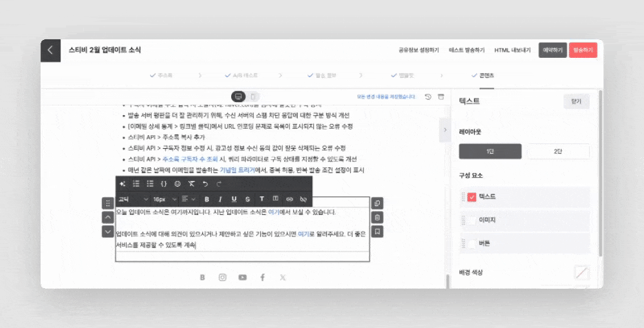Grab the block drag handle icon

(107, 203)
